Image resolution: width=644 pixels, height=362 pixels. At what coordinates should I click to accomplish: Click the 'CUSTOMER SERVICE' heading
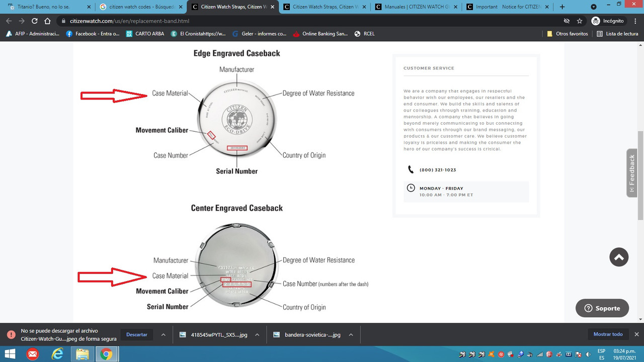click(429, 68)
